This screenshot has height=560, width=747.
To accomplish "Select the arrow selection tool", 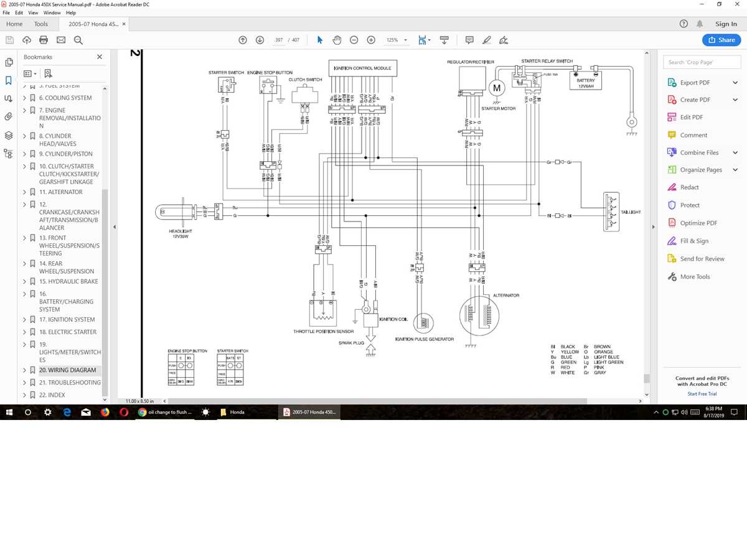I will pos(320,40).
